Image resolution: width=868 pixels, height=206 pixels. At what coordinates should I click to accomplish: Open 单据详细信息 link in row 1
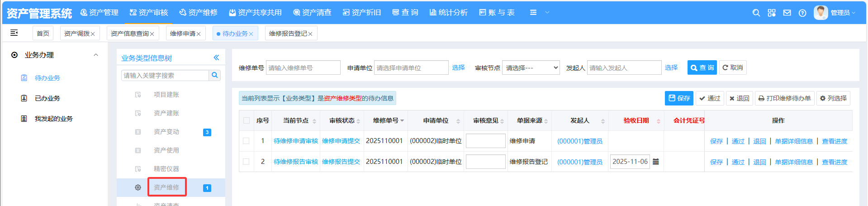pyautogui.click(x=794, y=141)
